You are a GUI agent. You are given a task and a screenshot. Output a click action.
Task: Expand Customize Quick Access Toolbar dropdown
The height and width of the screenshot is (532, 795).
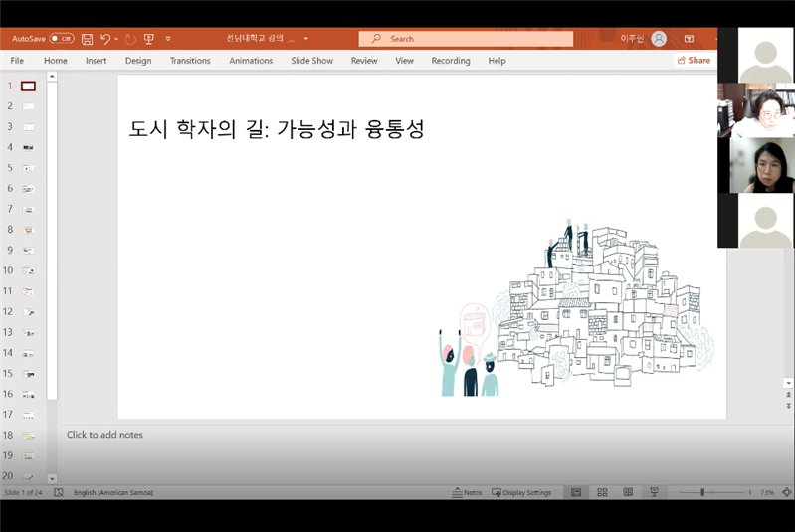[168, 39]
